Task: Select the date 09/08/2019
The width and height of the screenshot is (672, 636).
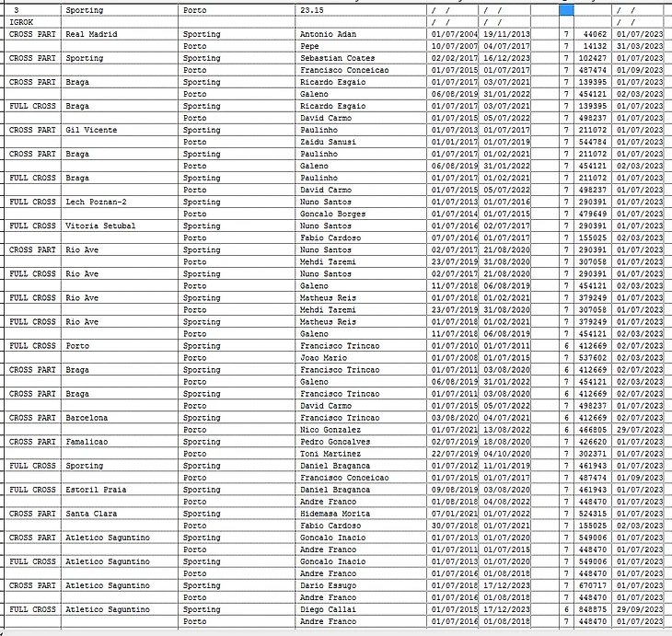Action: (x=454, y=491)
